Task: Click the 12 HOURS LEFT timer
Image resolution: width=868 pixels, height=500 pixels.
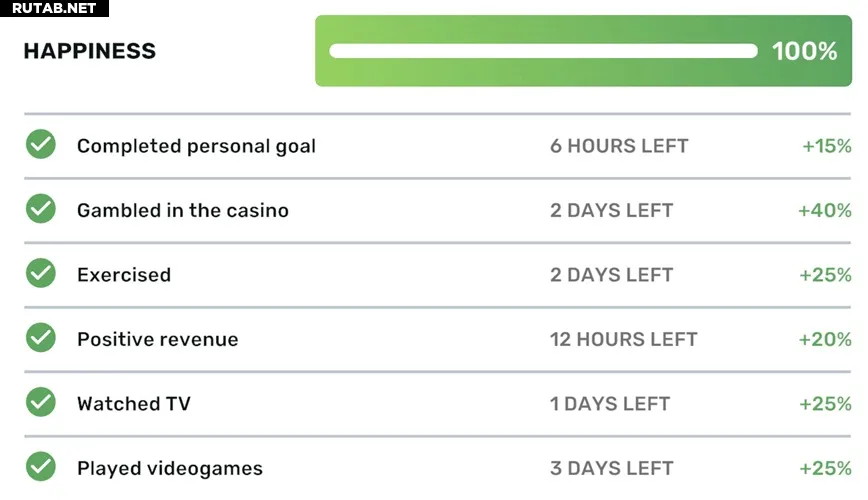Action: click(623, 339)
